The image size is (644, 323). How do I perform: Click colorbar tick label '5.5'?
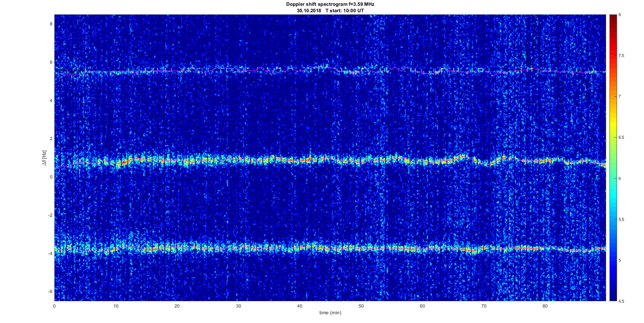pyautogui.click(x=621, y=220)
